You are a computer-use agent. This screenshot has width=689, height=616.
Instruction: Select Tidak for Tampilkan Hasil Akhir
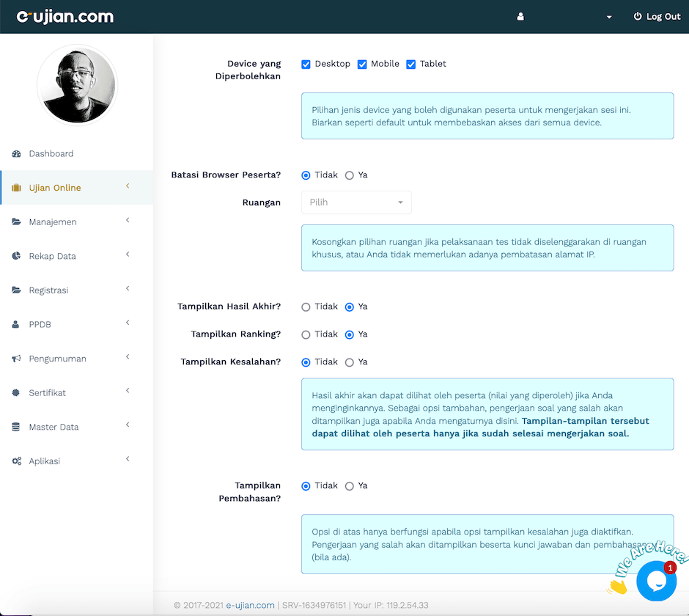[305, 307]
